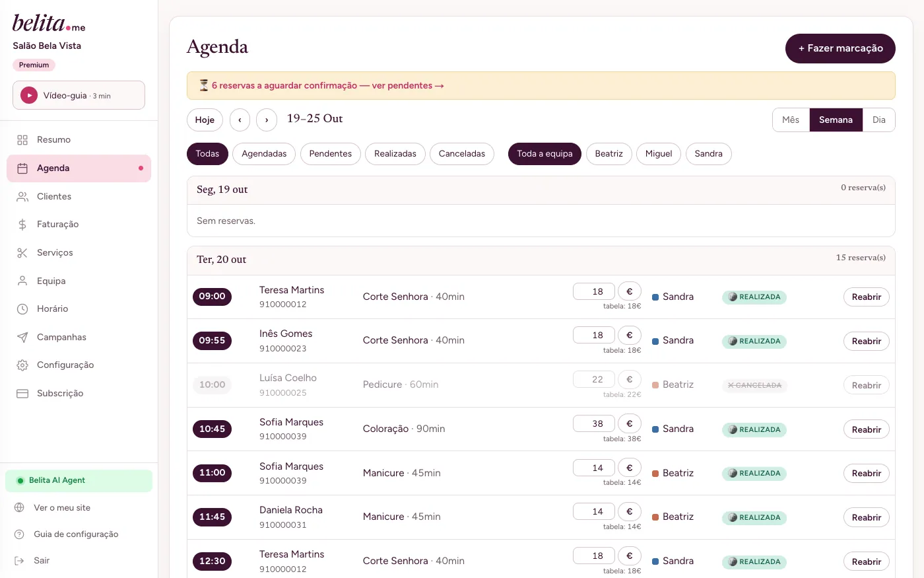Open Configuração gear menu item
This screenshot has width=924, height=578.
coord(79,365)
